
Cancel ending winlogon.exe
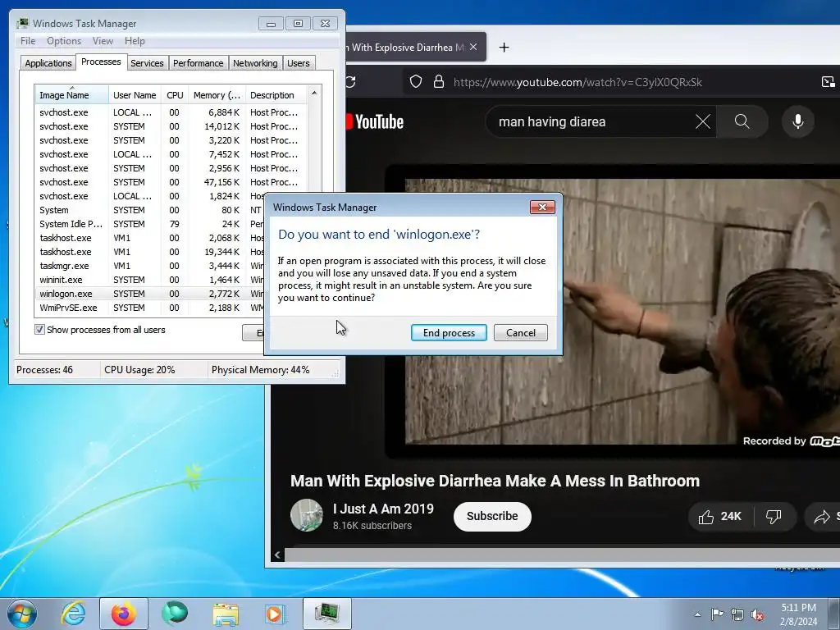point(520,333)
